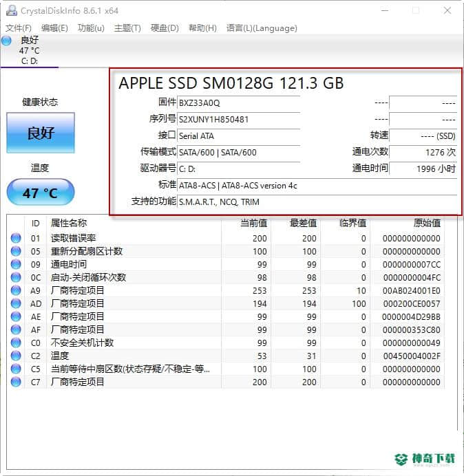
Task: Click raw value 00450004002F
Action: coord(412,356)
